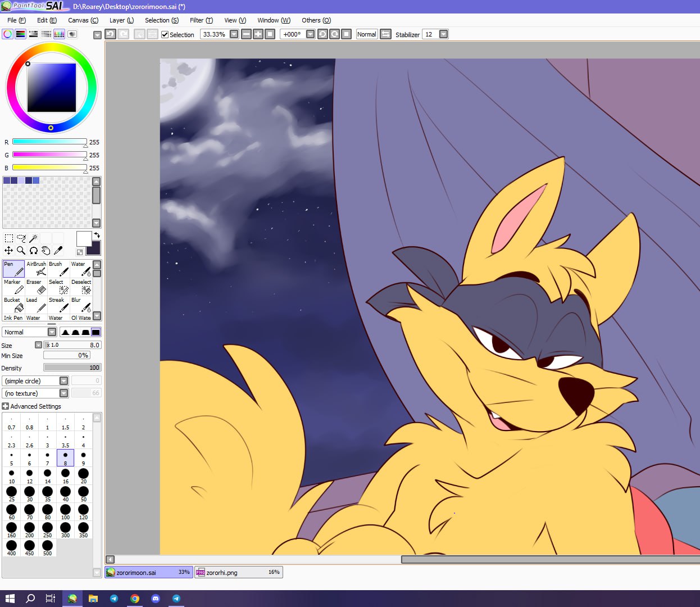Expand Advanced Settings
700x607 pixels.
pos(6,406)
